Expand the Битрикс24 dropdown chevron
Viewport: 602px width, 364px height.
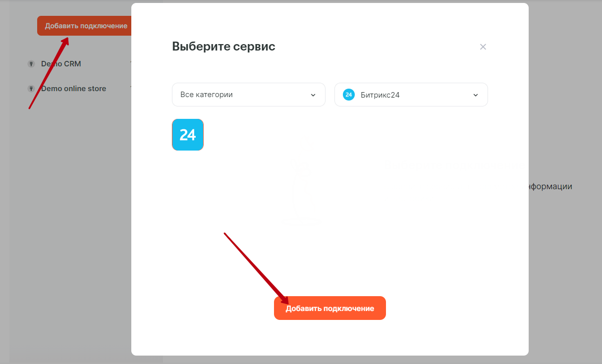pyautogui.click(x=476, y=95)
